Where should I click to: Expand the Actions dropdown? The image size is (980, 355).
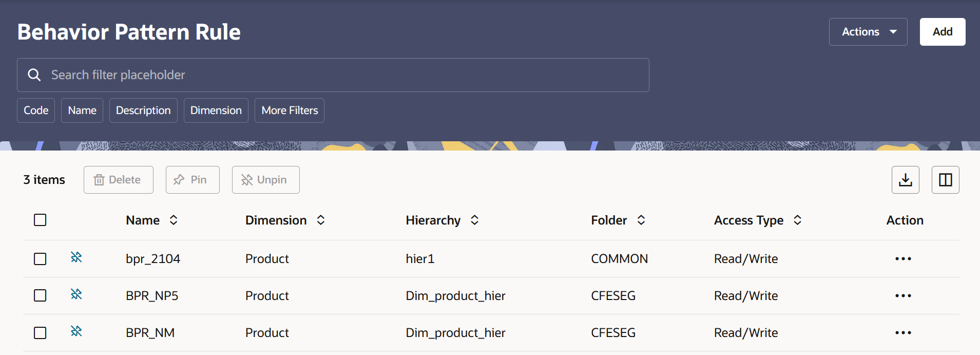868,32
